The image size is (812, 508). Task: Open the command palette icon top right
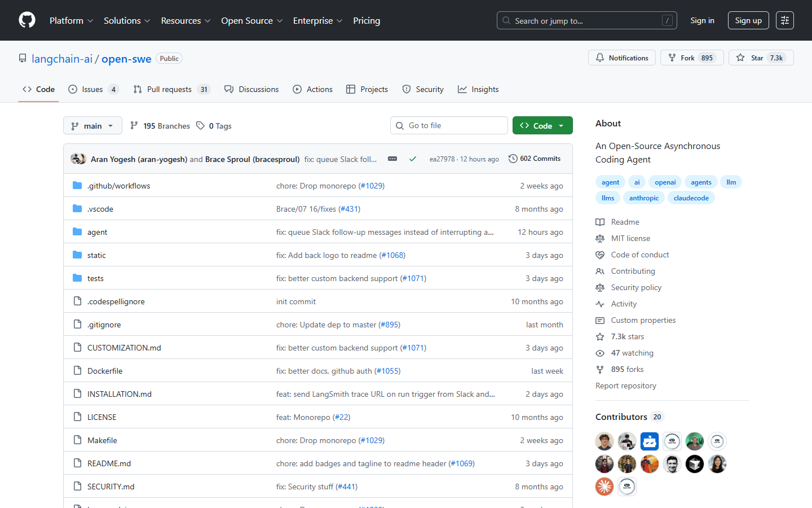click(785, 20)
